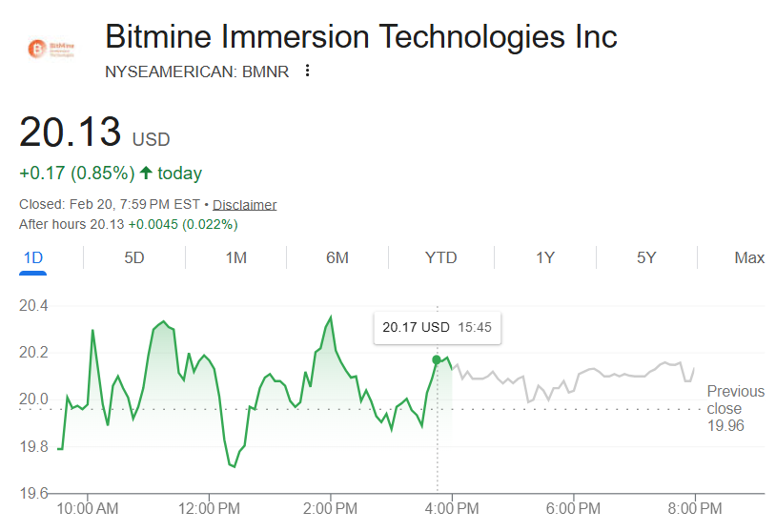
Task: Open the three-dot more options menu
Action: [307, 71]
